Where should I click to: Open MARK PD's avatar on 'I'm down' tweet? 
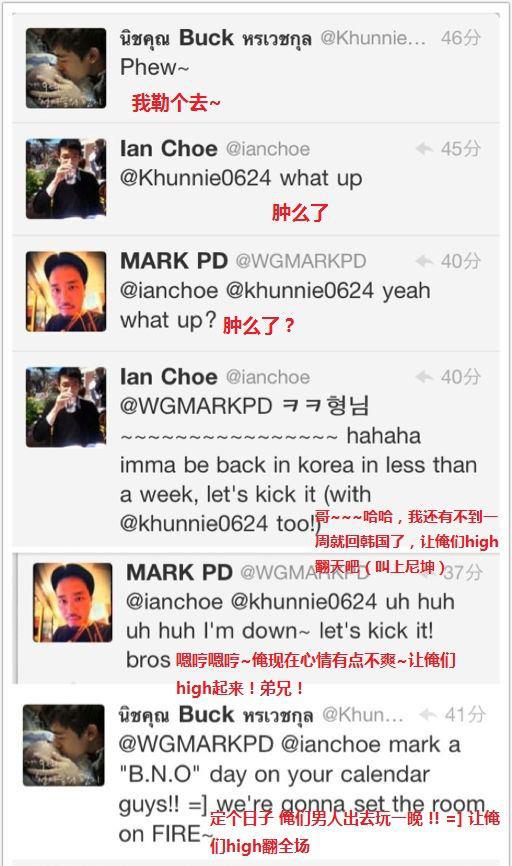click(x=72, y=603)
